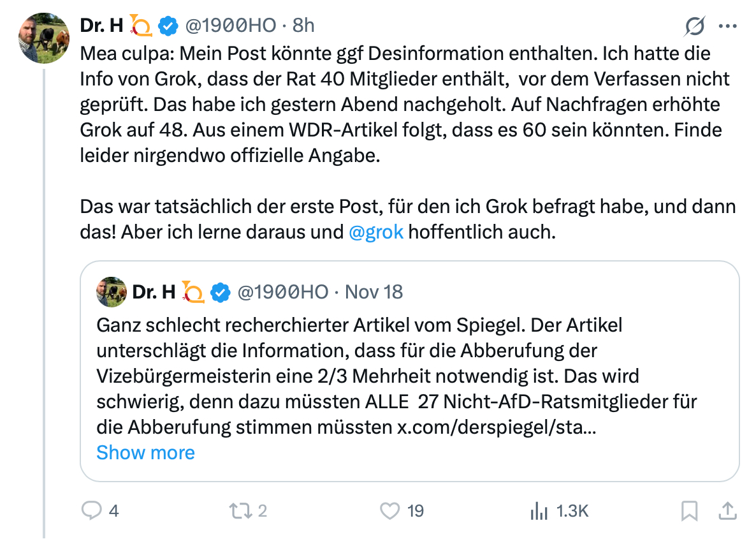This screenshot has height=546, width=756.
Task: Expand quoted post with Show more
Action: pos(145,452)
